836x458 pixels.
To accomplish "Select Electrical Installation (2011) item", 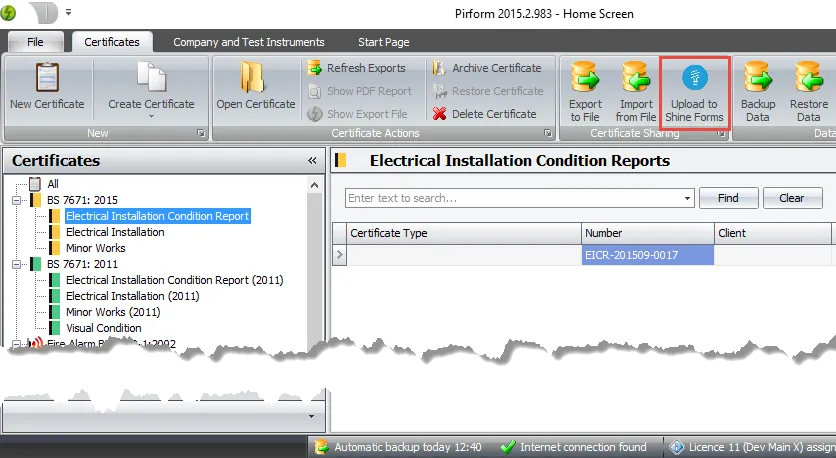I will click(x=133, y=296).
